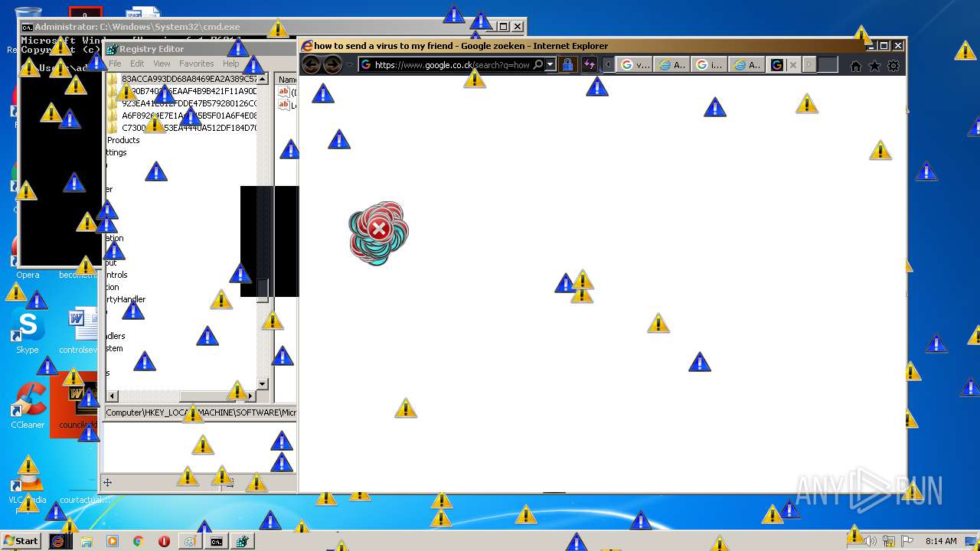980x551 pixels.
Task: Open the address bar dropdown arrow in IE
Action: (x=550, y=65)
